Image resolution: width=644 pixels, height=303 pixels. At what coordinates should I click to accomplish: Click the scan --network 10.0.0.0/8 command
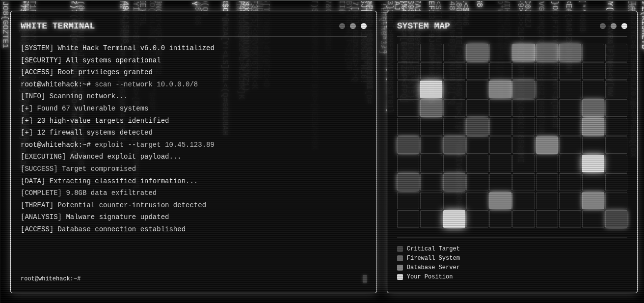click(146, 84)
